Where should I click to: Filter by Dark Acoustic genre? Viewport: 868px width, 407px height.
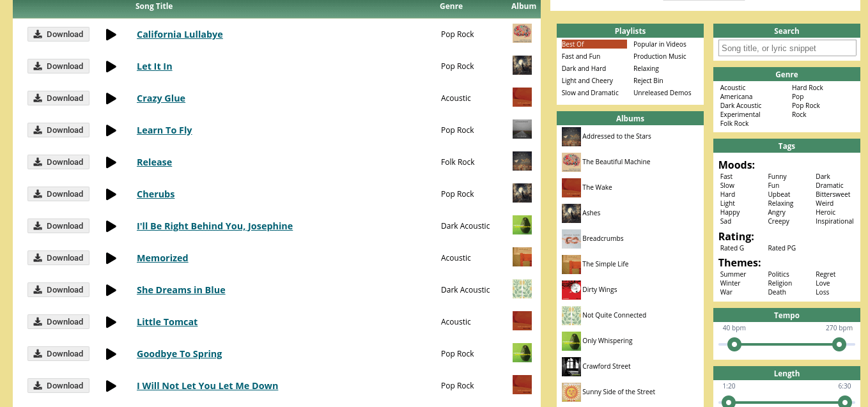(741, 105)
